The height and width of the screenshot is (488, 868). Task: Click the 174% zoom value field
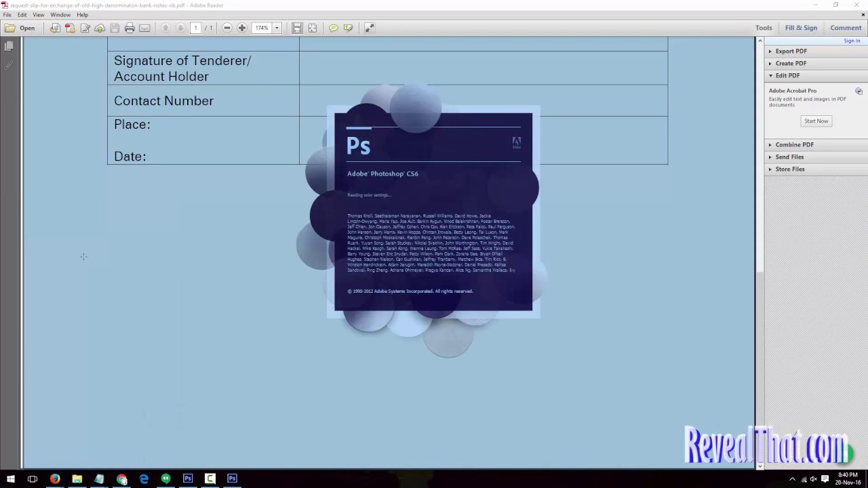coord(262,28)
